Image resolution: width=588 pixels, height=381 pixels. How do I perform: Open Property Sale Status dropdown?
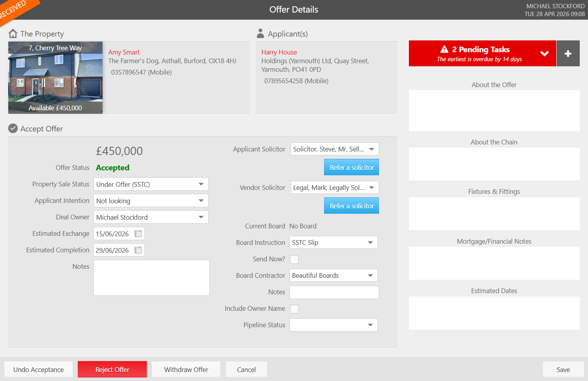tap(151, 184)
